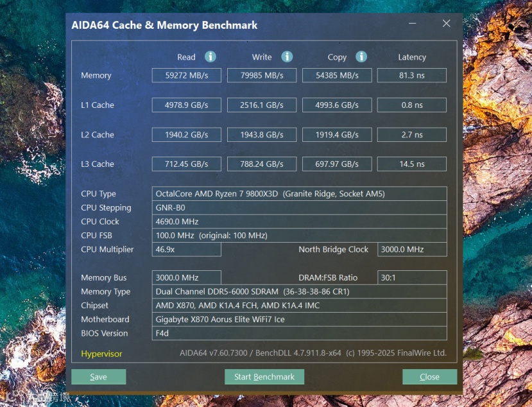Click the L3 Cache latency 14.5 ns
Screen dimensions: 532x407
(x=412, y=164)
